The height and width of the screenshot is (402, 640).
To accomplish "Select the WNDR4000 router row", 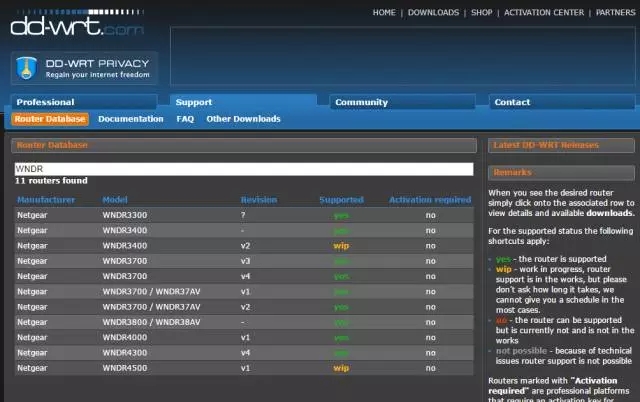I will pos(244,338).
